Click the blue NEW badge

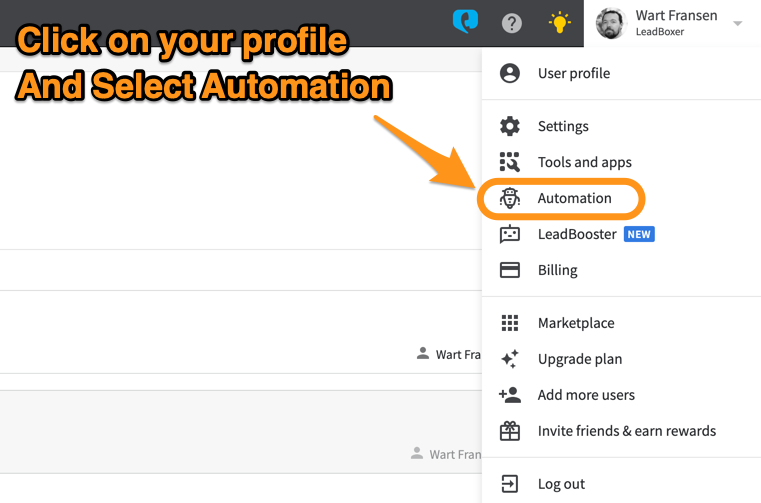tap(639, 234)
